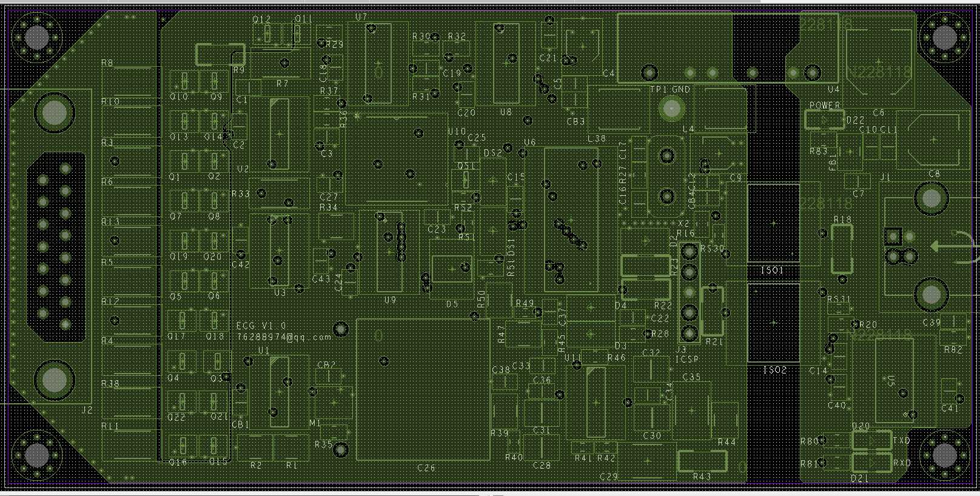Select the J2 connector designator
The image size is (980, 496).
click(87, 411)
